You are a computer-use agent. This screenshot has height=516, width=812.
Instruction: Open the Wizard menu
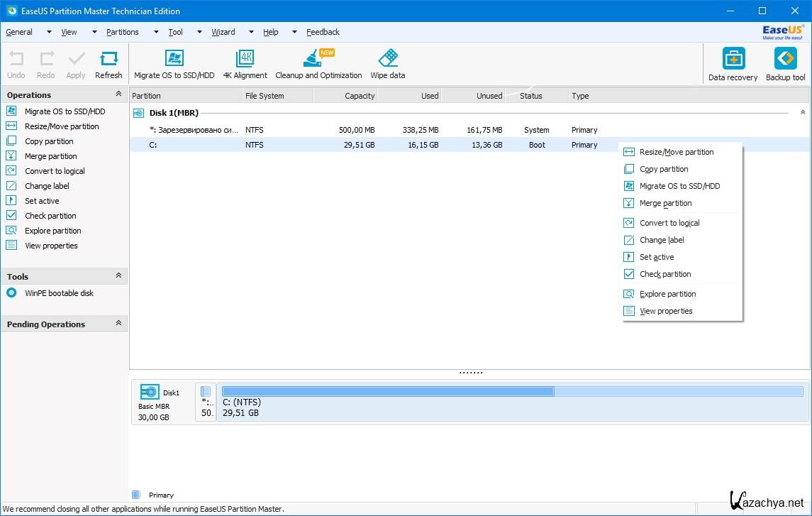(223, 32)
